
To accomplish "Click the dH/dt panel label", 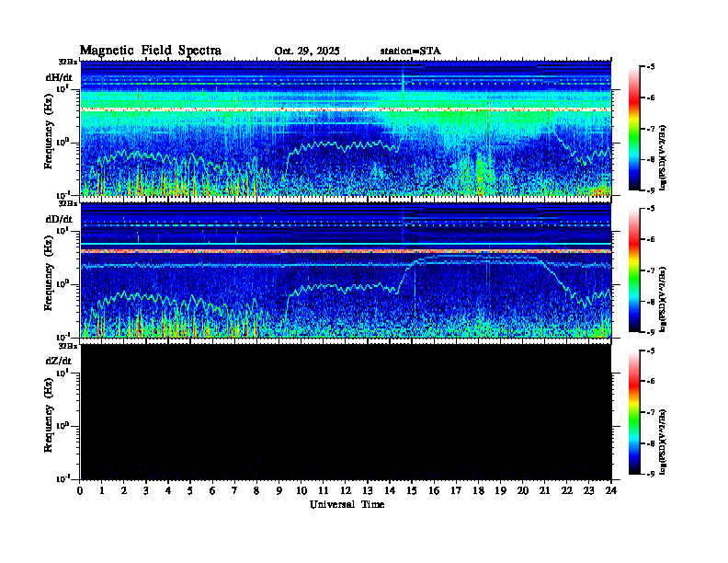I will pos(59,77).
